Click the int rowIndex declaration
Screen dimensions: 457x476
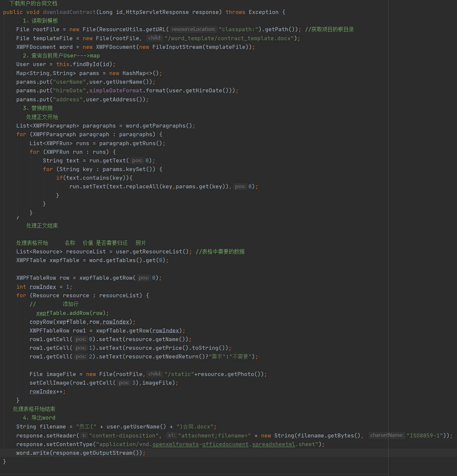pyautogui.click(x=36, y=287)
